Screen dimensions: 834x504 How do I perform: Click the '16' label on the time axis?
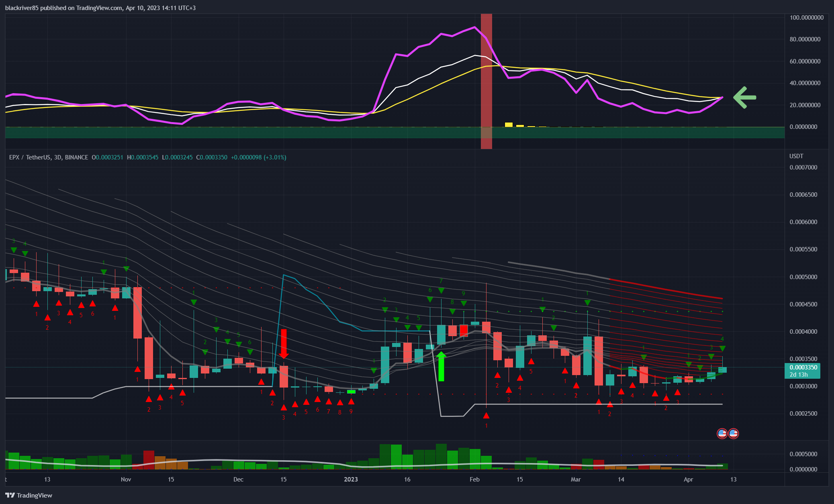(407, 480)
